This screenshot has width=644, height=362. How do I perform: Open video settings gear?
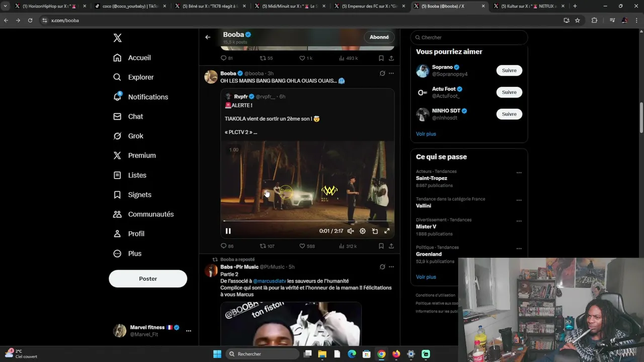click(363, 231)
